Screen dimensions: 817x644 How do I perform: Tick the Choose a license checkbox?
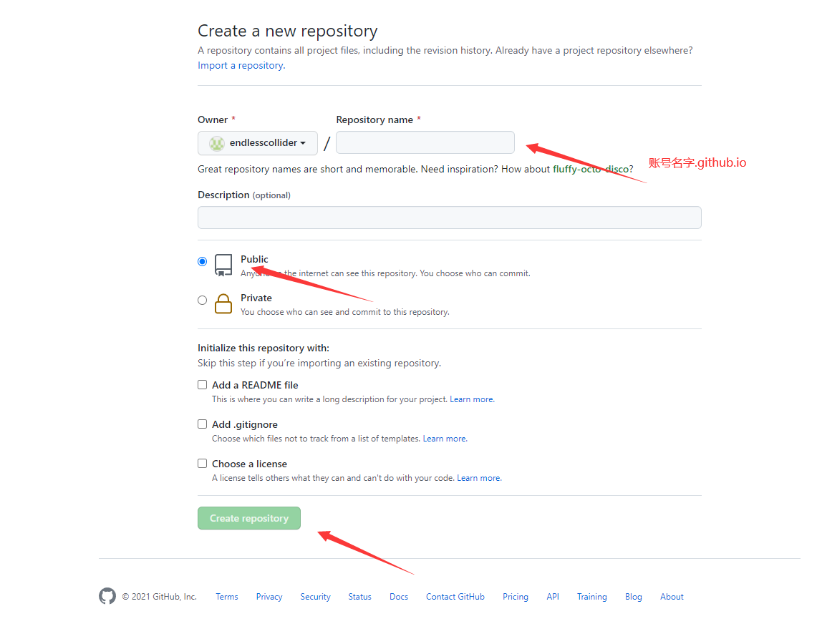(202, 464)
